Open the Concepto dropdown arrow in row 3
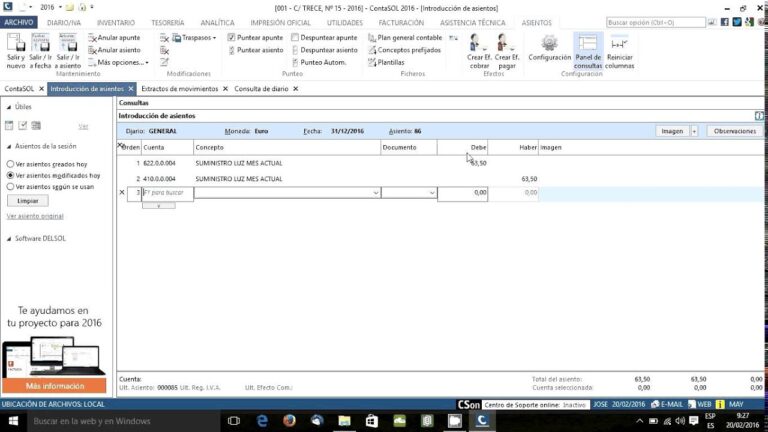 pyautogui.click(x=376, y=193)
